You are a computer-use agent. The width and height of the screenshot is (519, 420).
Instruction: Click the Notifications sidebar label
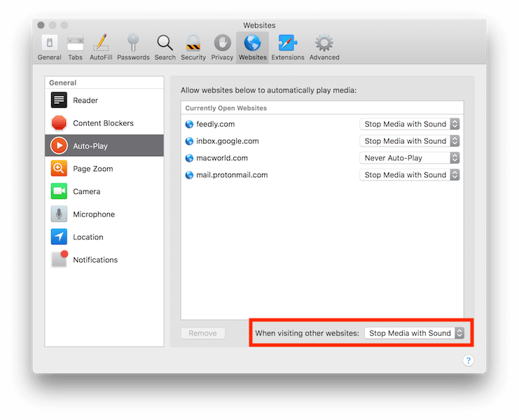(95, 260)
